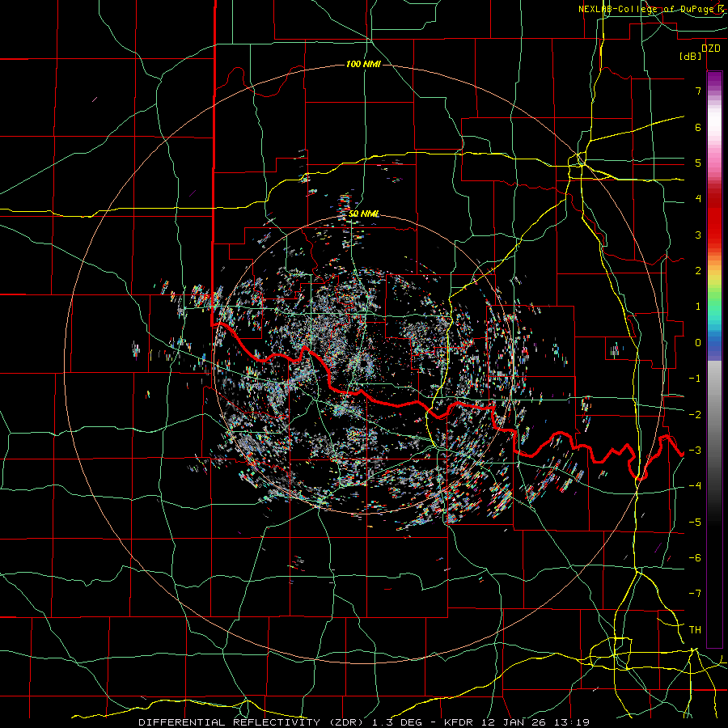The width and height of the screenshot is (728, 728).
Task: Select the 3 dB scale value
Action: [698, 235]
